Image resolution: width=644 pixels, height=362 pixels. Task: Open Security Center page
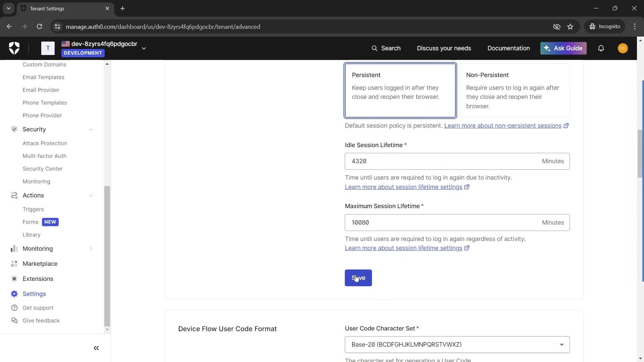(43, 169)
